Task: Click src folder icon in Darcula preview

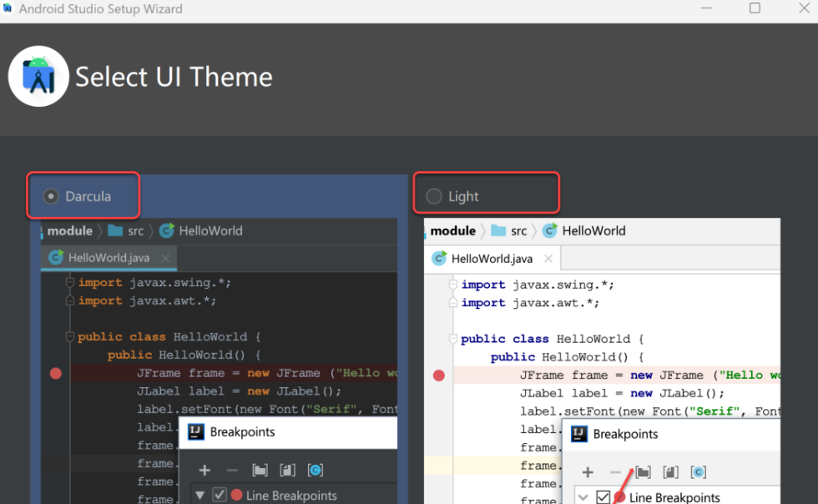Action: click(115, 230)
